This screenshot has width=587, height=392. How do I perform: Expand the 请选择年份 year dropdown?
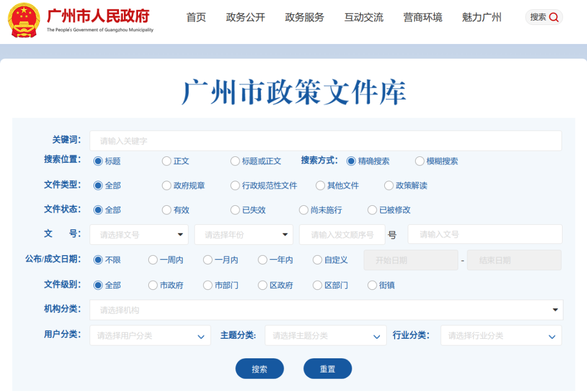pos(243,234)
